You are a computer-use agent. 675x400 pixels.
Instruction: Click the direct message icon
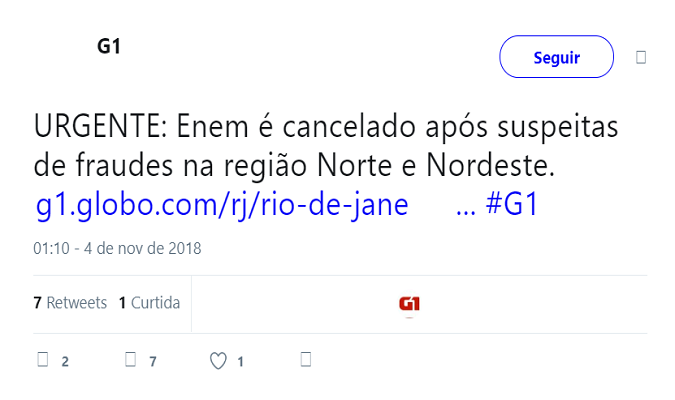point(307,360)
